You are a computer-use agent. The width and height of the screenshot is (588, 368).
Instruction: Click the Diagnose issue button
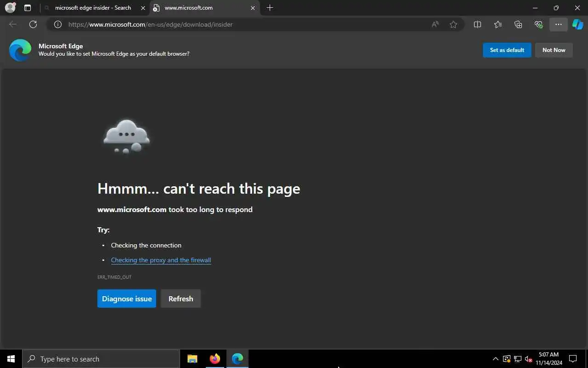point(127,299)
